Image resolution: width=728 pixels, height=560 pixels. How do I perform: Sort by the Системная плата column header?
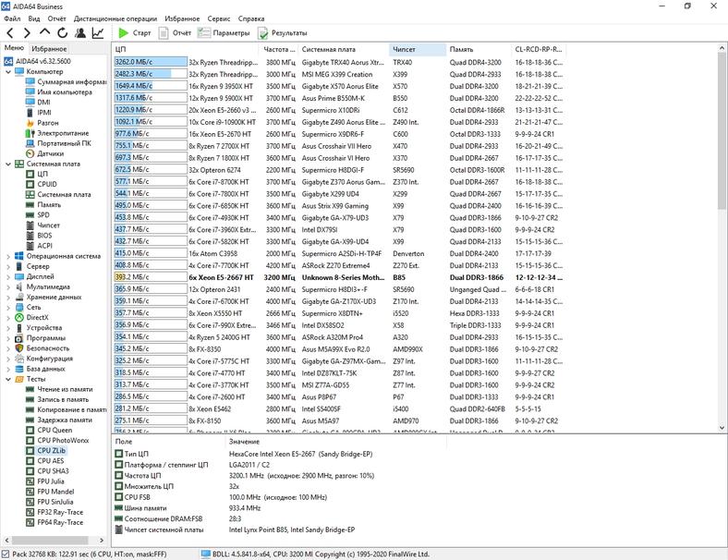point(343,49)
